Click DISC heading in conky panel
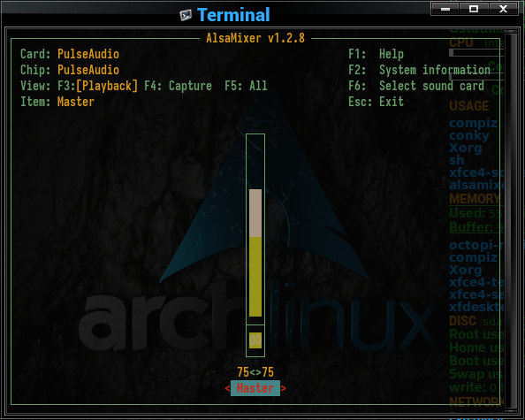 point(463,321)
